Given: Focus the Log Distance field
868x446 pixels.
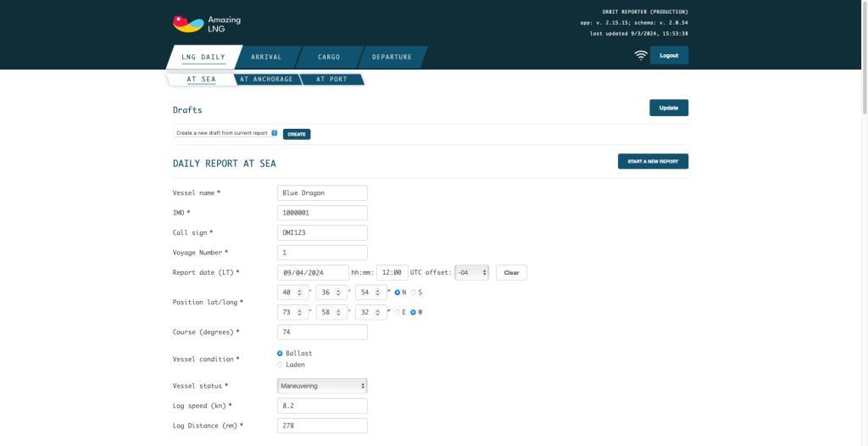Looking at the screenshot, I should click(322, 426).
